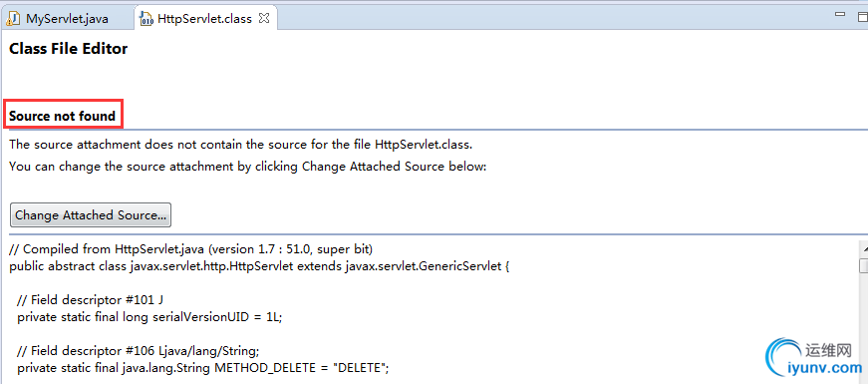This screenshot has width=868, height=384.
Task: Click the Field descriptor #106 comment line
Action: (x=139, y=351)
